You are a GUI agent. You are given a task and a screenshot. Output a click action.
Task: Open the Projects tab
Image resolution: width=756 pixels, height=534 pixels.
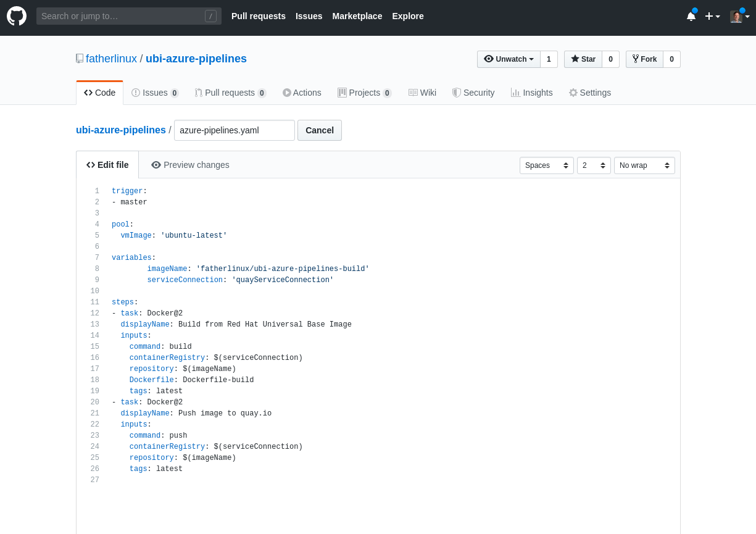(364, 93)
